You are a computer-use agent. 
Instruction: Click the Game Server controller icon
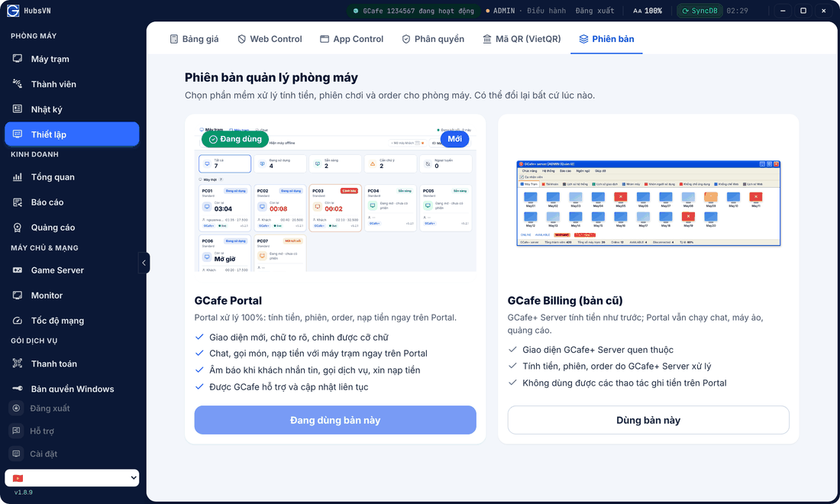[18, 270]
